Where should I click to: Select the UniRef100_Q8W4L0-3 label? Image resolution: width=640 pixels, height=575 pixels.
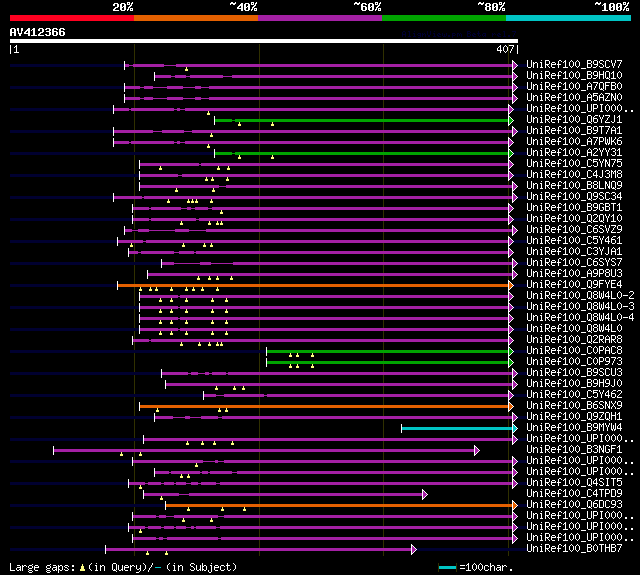click(580, 306)
